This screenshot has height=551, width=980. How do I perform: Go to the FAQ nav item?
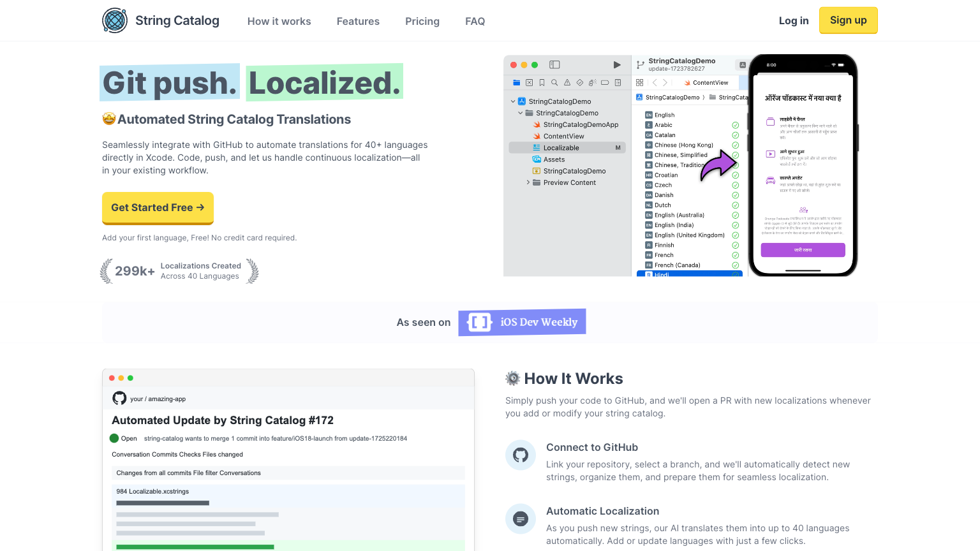[475, 21]
